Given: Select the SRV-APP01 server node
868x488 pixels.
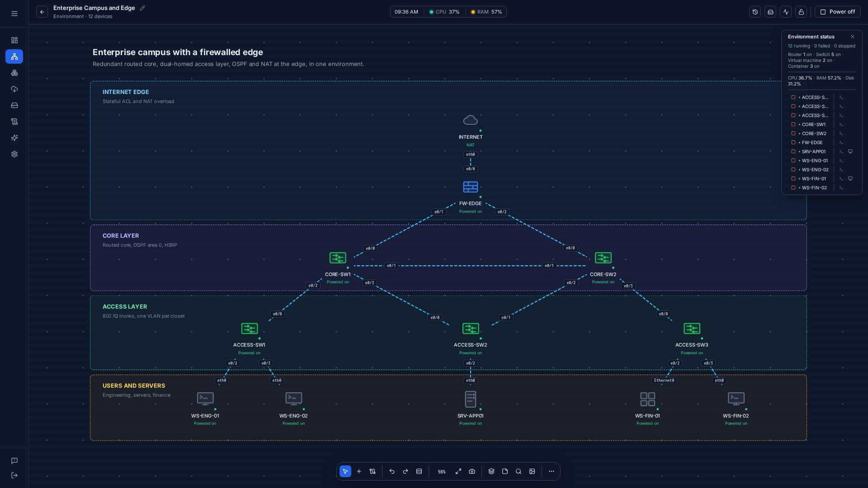Looking at the screenshot, I should (x=471, y=399).
